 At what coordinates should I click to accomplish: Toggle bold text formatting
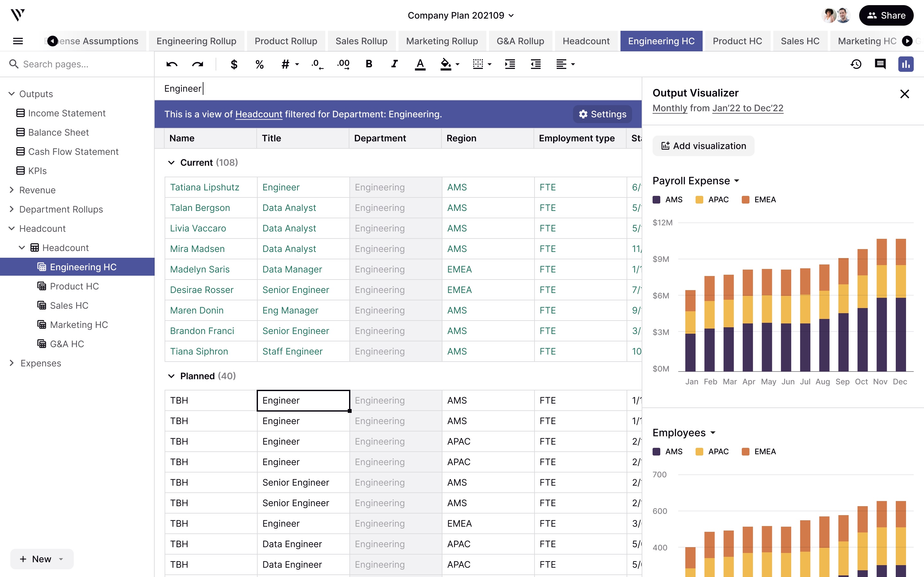pos(368,64)
